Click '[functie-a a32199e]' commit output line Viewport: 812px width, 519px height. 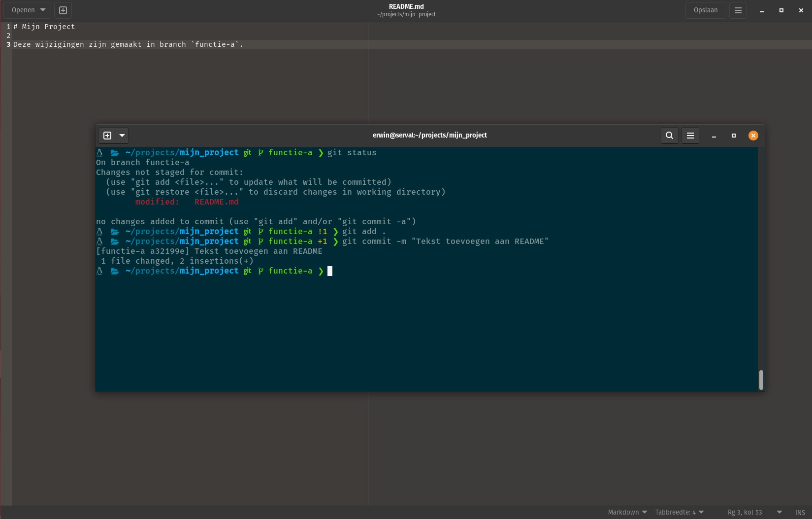(x=209, y=251)
